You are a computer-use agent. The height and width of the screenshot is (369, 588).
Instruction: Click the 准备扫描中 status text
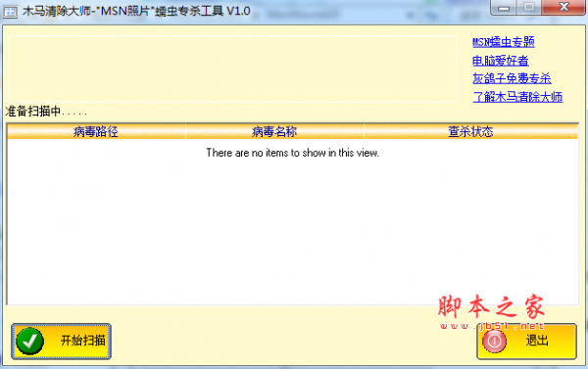tap(46, 112)
